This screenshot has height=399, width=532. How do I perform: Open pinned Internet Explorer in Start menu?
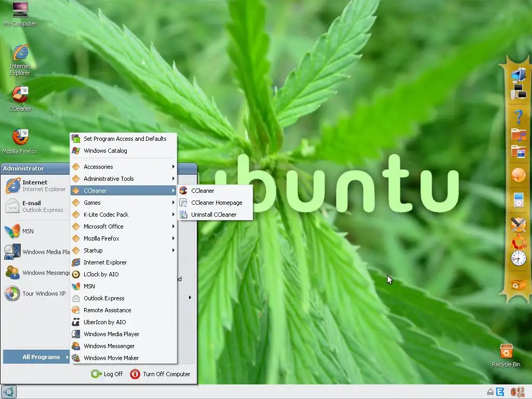(x=36, y=185)
